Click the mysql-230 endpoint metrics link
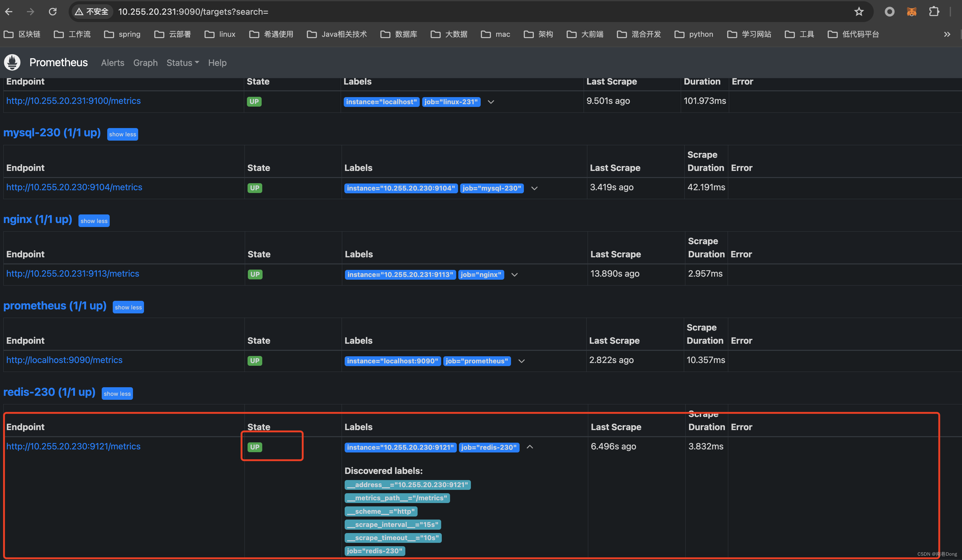The width and height of the screenshot is (962, 560). point(75,187)
